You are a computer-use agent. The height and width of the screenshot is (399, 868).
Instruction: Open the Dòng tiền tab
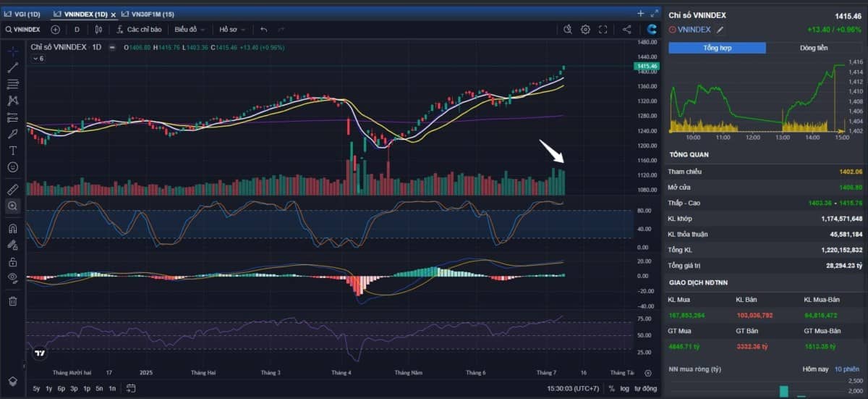click(x=814, y=48)
